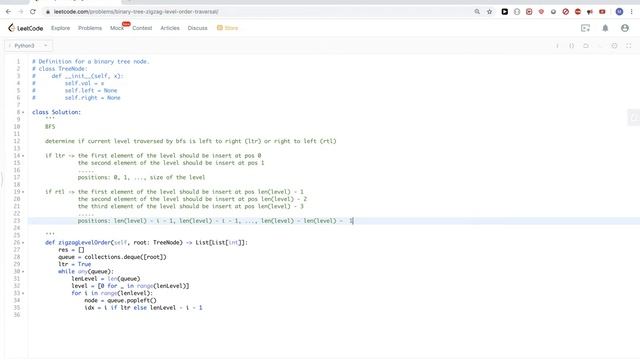Collapse the fold arrow at line 33
This screenshot has height=360, width=640.
23,293
